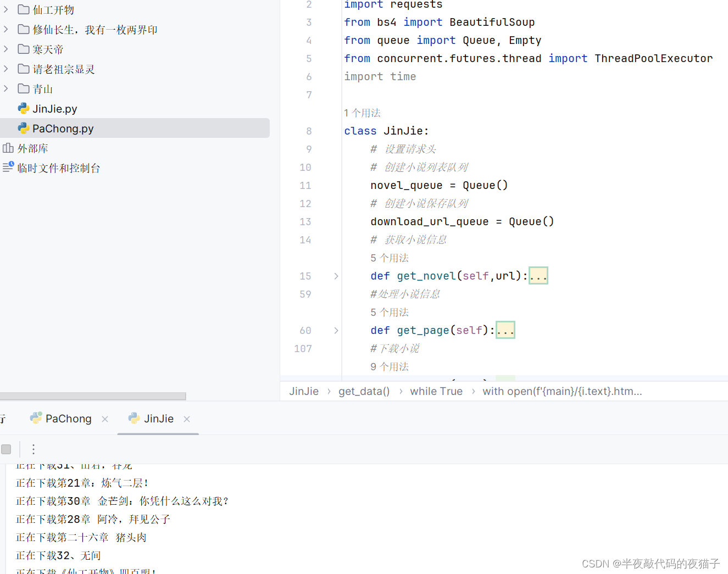Click the project panel horizontal scrollbar
Screen dimensions: 728x574
pyautogui.click(x=93, y=396)
